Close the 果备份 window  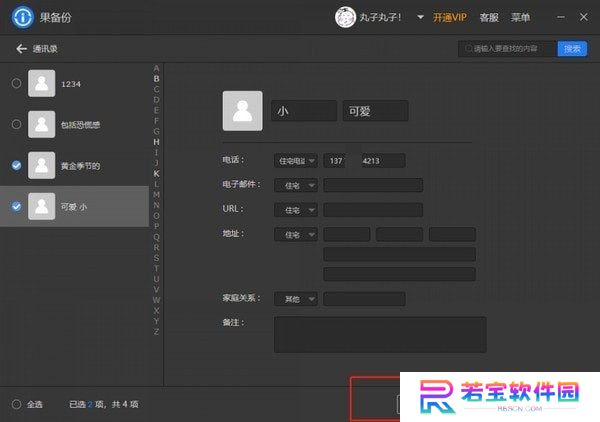[x=584, y=17]
